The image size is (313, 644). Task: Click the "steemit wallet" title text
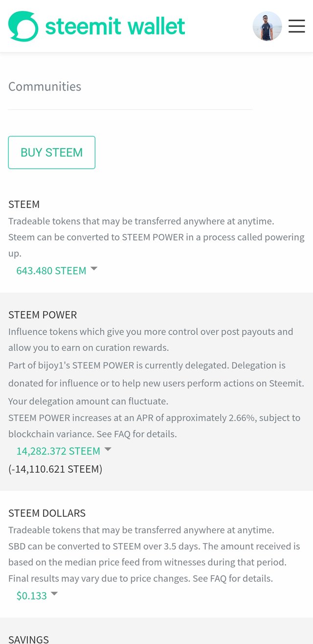pyautogui.click(x=115, y=26)
